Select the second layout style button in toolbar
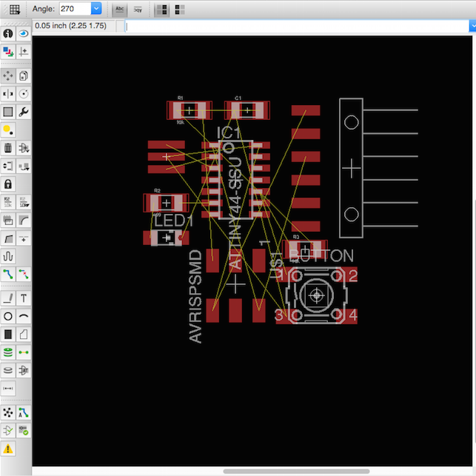 pos(180,10)
